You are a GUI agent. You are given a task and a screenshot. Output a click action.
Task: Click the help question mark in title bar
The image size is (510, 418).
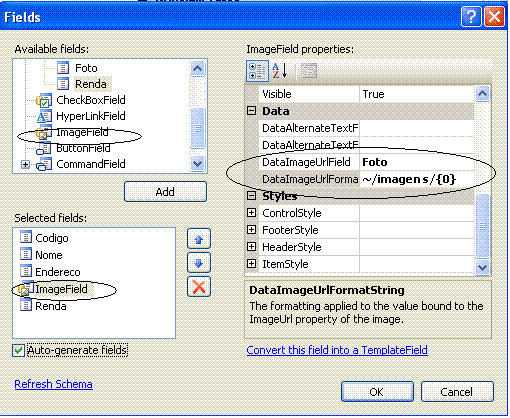471,17
